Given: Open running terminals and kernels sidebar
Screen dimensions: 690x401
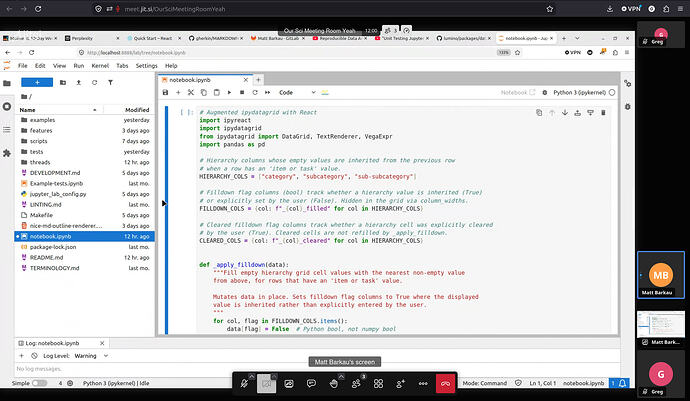Looking at the screenshot, I should coord(7,107).
